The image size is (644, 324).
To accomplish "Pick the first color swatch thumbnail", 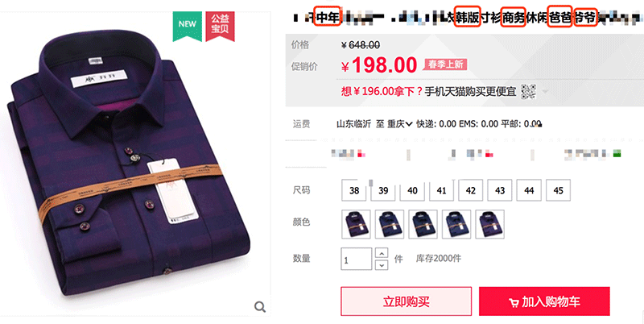I will coord(356,224).
